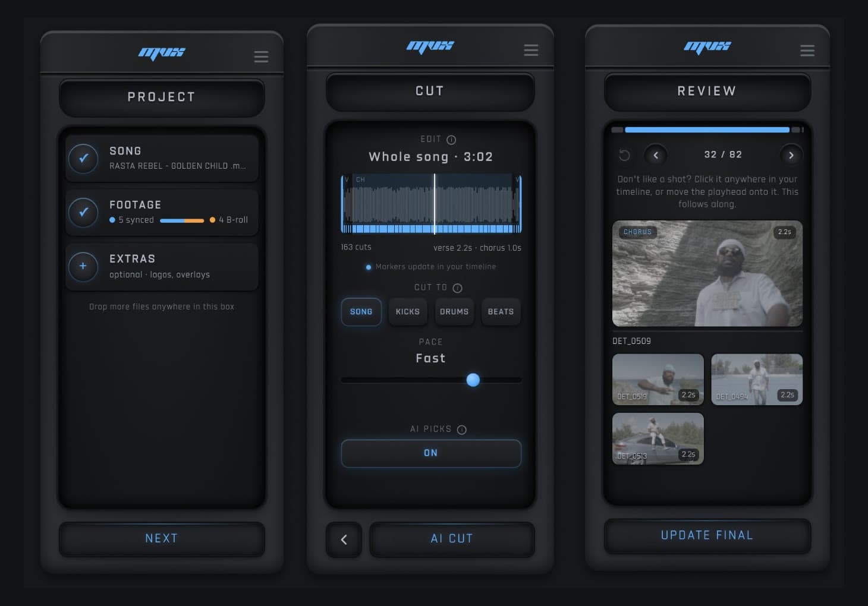868x606 pixels.
Task: Click the undo icon in Review
Action: pyautogui.click(x=624, y=155)
